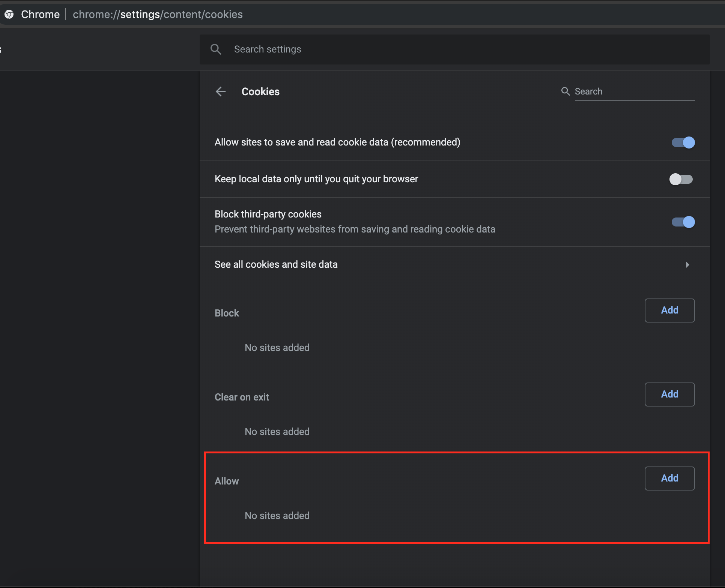725x588 pixels.
Task: Click No sites added under Allow
Action: coord(277,516)
